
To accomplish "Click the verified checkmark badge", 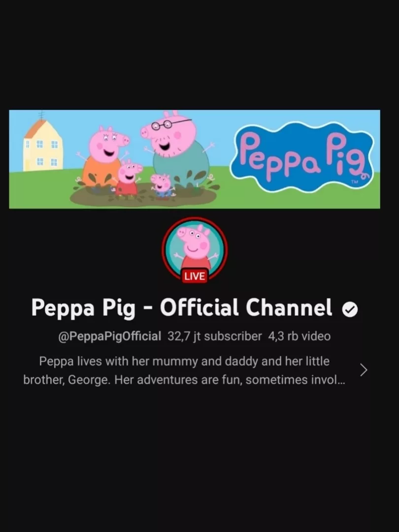I will point(350,309).
